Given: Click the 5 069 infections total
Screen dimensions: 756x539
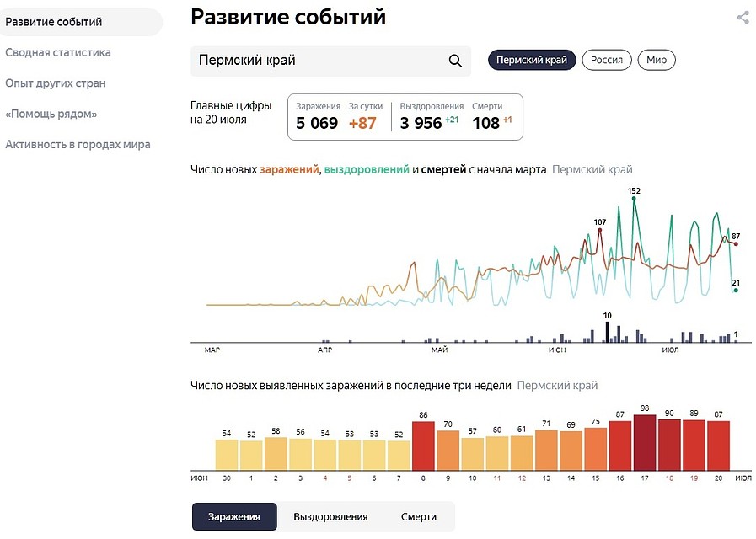Looking at the screenshot, I should [x=317, y=123].
